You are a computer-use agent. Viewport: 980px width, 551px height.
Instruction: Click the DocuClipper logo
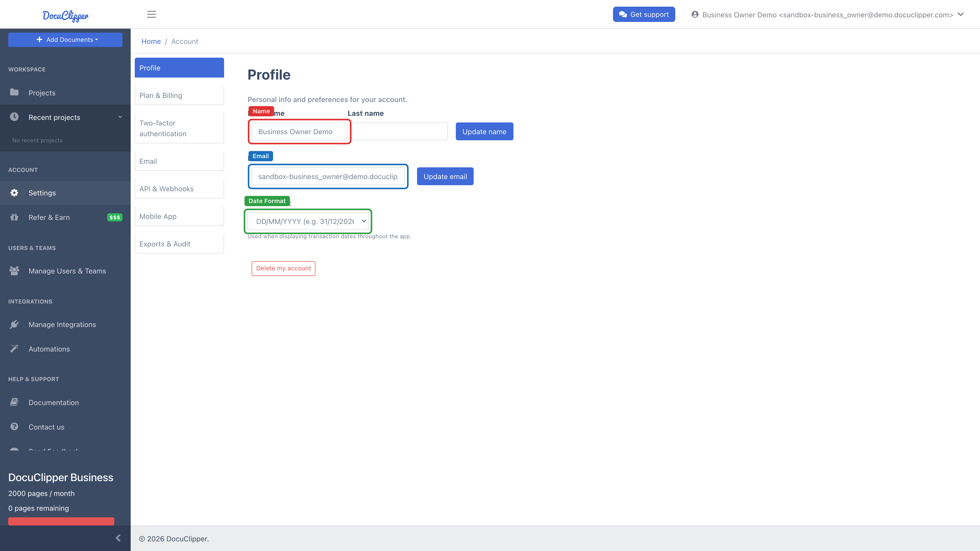coord(65,16)
